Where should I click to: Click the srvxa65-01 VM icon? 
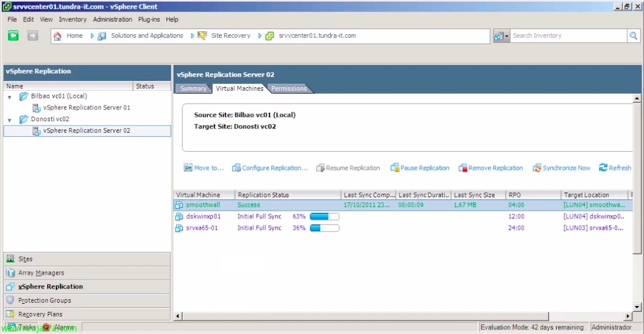(179, 228)
